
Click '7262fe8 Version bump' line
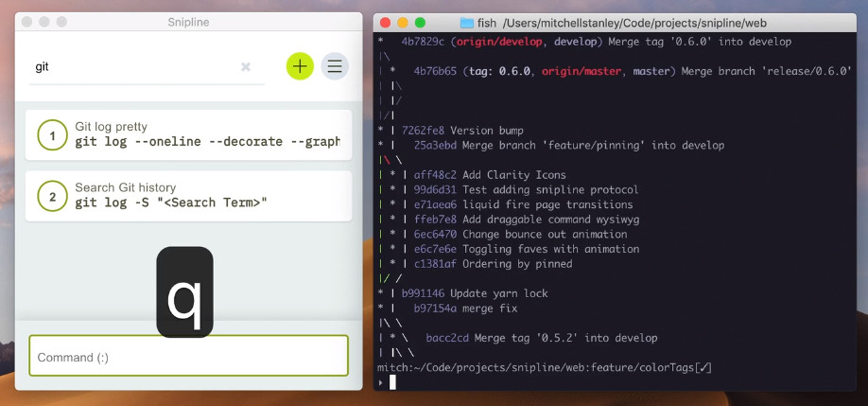(x=462, y=131)
